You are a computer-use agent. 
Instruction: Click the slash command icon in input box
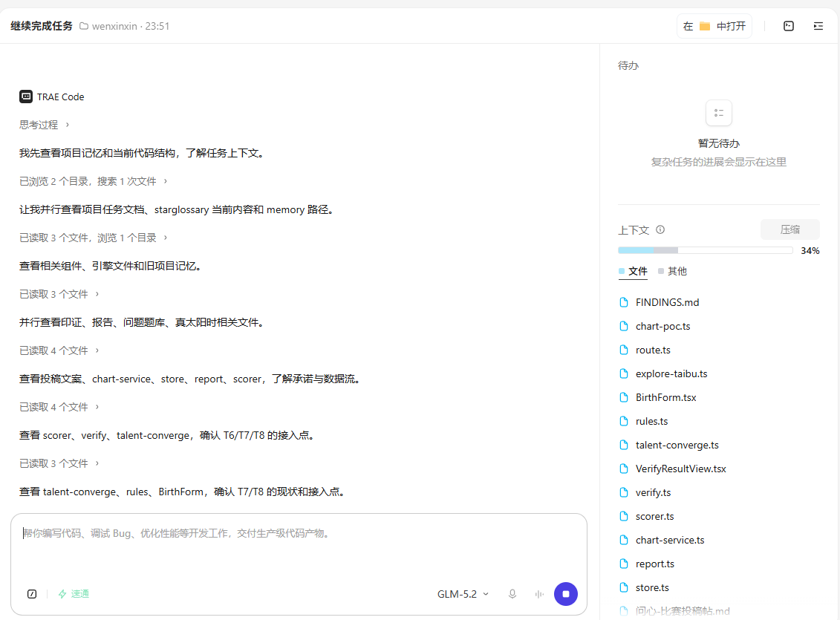click(x=32, y=594)
